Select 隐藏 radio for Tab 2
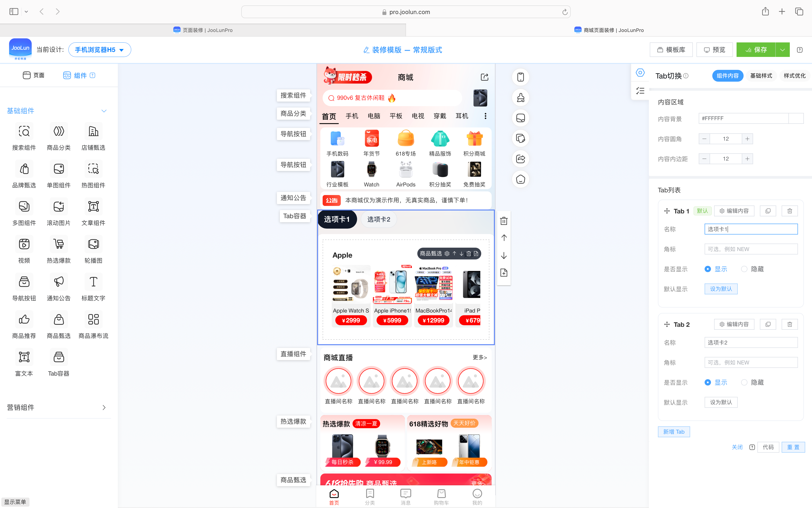Viewport: 812px width, 508px height. tap(744, 383)
